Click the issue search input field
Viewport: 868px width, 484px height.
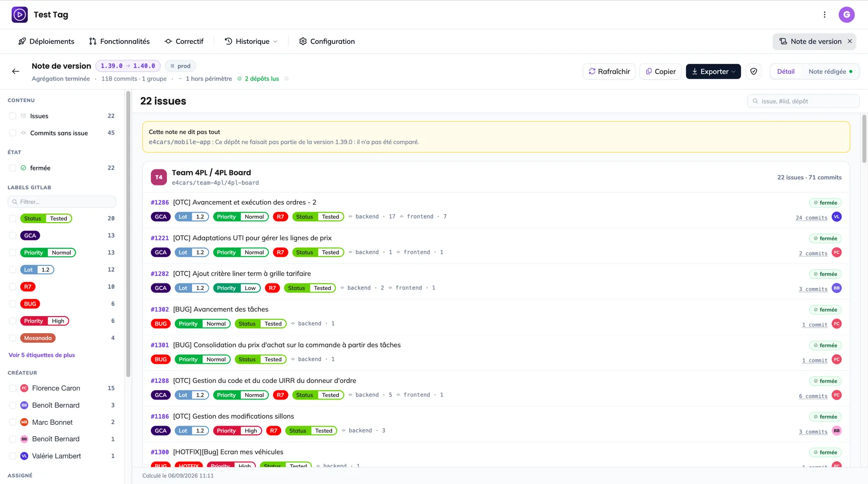point(803,101)
